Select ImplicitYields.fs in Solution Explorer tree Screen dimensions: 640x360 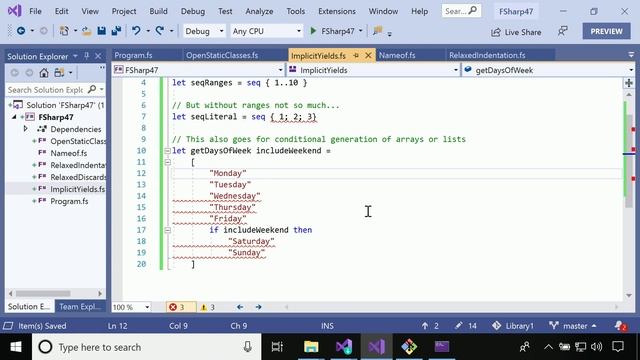[78, 189]
